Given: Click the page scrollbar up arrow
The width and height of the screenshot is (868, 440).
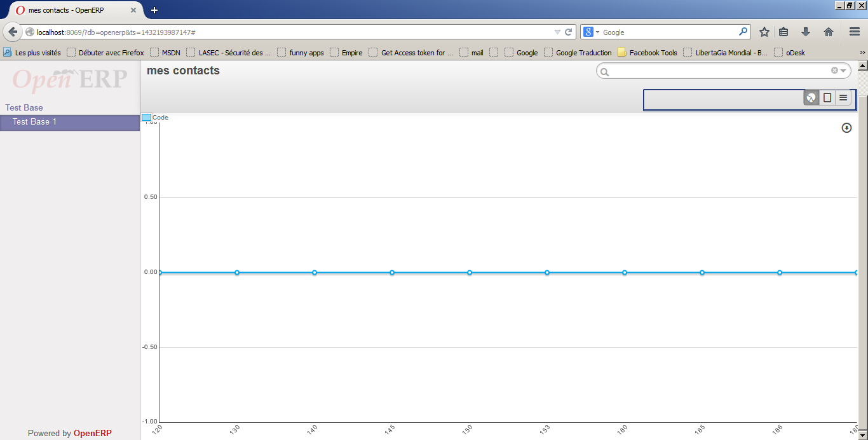Looking at the screenshot, I should (x=863, y=65).
